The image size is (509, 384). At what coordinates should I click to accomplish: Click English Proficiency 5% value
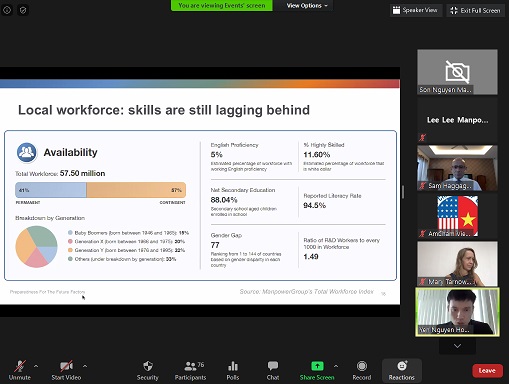coord(217,155)
